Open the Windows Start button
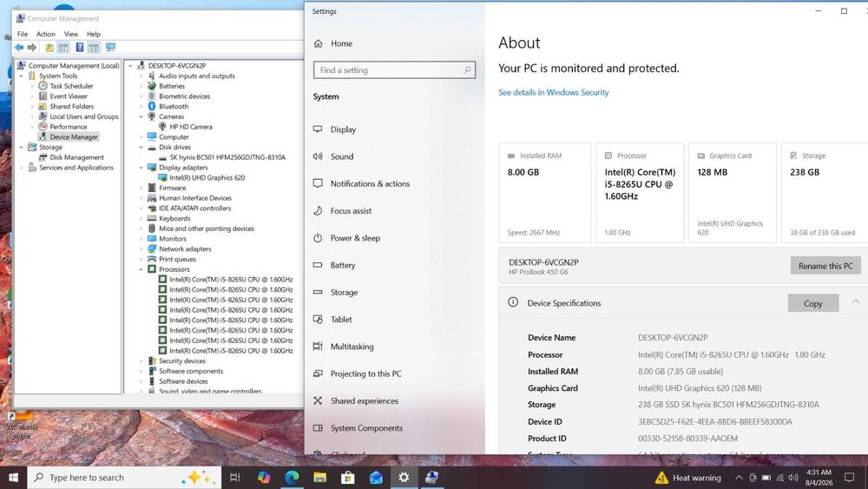Screen dimensions: 868x489 point(13,478)
